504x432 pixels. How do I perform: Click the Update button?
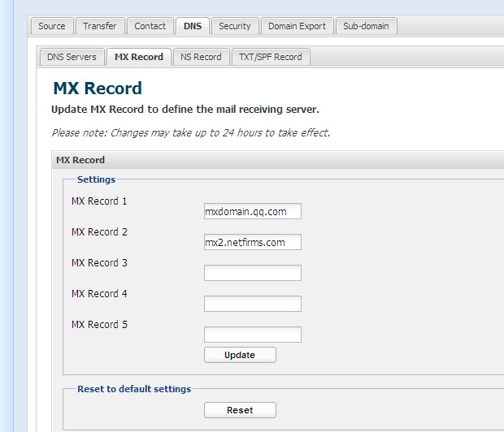(x=240, y=355)
